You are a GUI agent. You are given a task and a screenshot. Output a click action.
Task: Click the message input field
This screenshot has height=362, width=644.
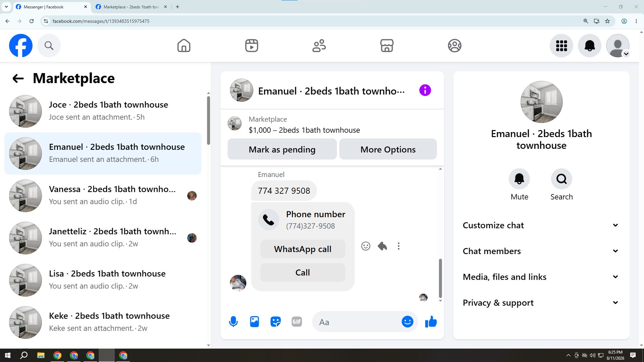point(357,322)
